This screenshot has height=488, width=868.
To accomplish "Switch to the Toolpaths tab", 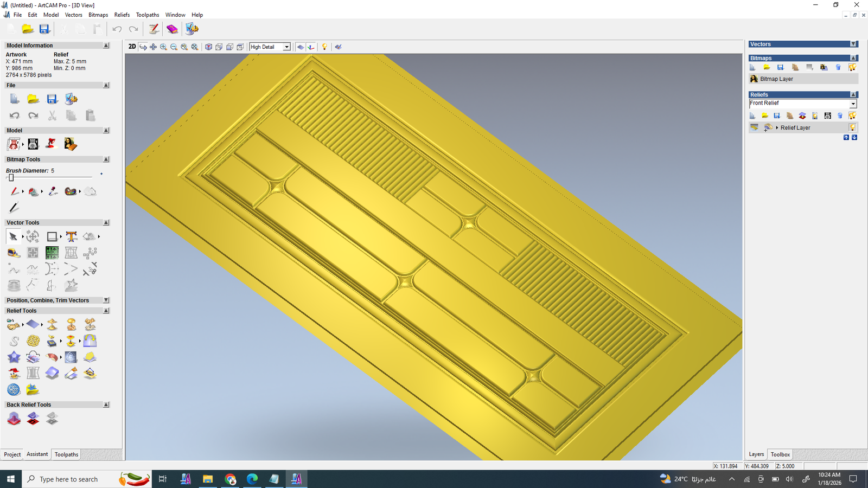I will coord(66,454).
